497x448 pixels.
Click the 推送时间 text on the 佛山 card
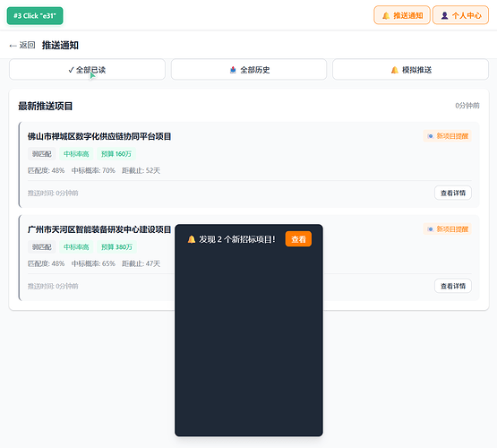tap(53, 193)
